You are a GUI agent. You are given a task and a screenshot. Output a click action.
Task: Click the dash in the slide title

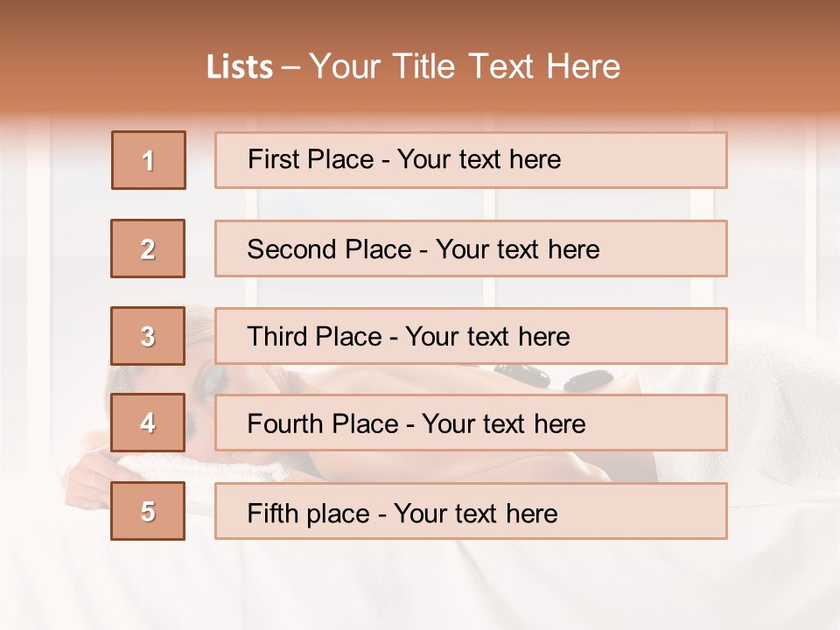[x=290, y=67]
